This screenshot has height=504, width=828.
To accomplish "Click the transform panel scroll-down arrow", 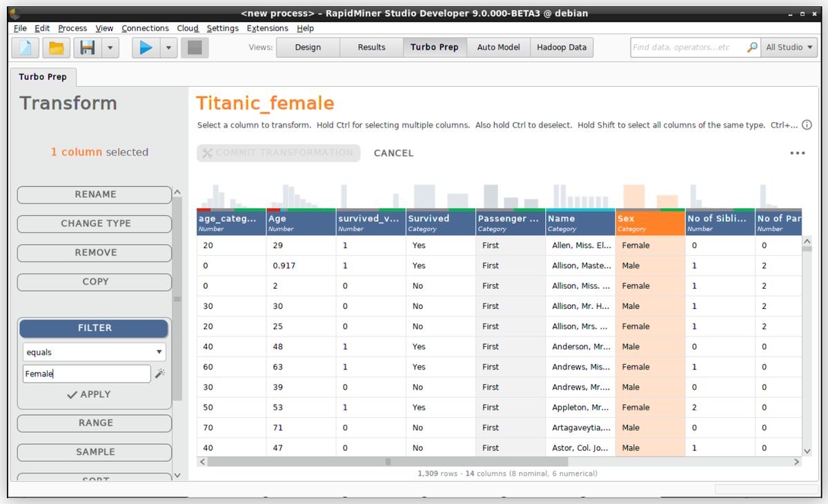I will [x=177, y=475].
